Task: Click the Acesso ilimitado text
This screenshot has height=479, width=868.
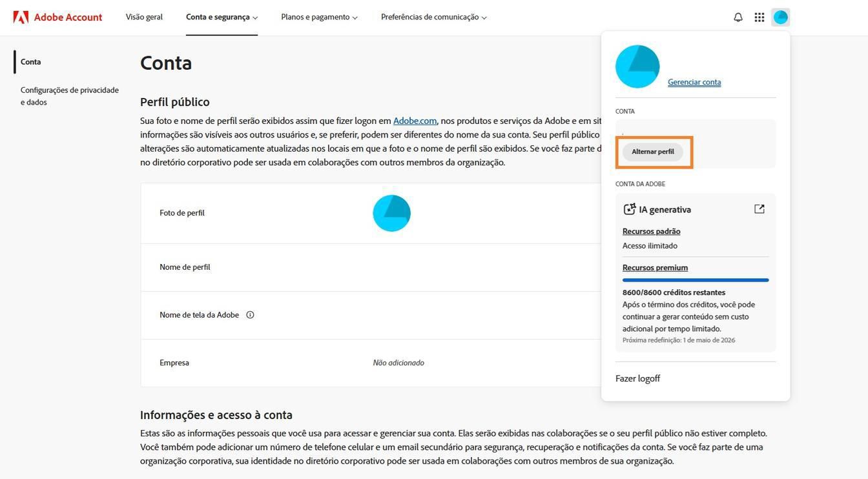Action: click(650, 246)
